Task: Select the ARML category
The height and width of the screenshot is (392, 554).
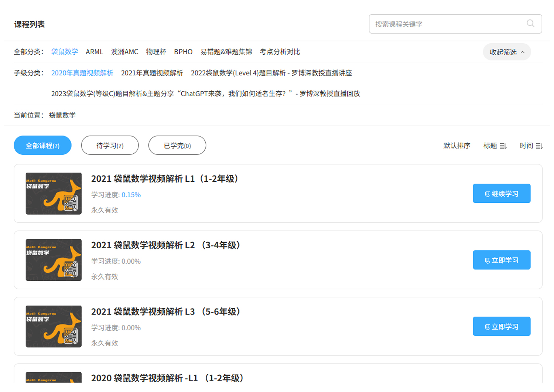Action: [x=94, y=52]
